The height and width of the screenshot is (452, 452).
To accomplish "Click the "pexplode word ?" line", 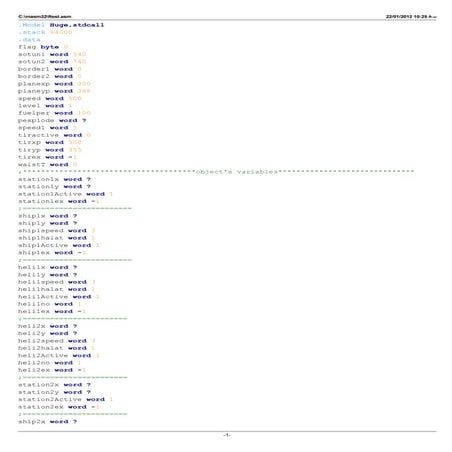I will (52, 120).
